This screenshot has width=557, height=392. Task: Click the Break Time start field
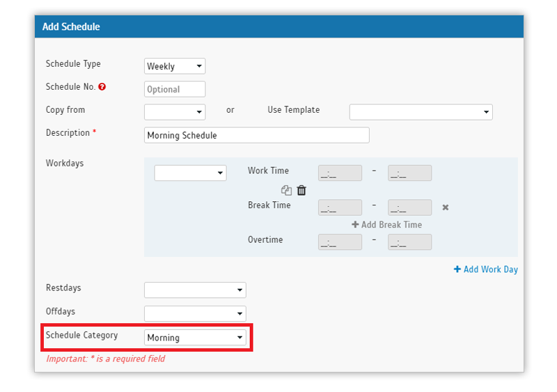(x=340, y=207)
